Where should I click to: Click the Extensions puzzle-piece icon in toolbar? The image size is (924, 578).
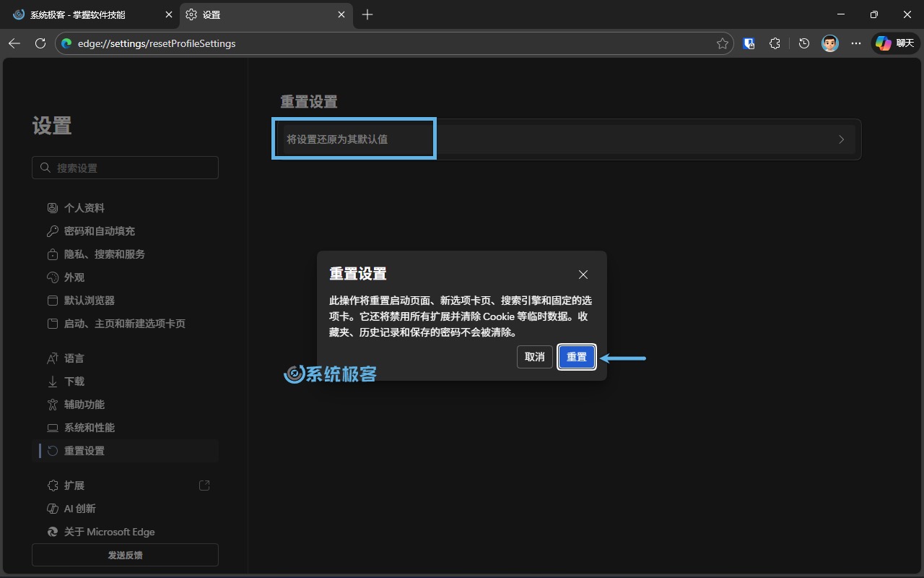(x=775, y=43)
